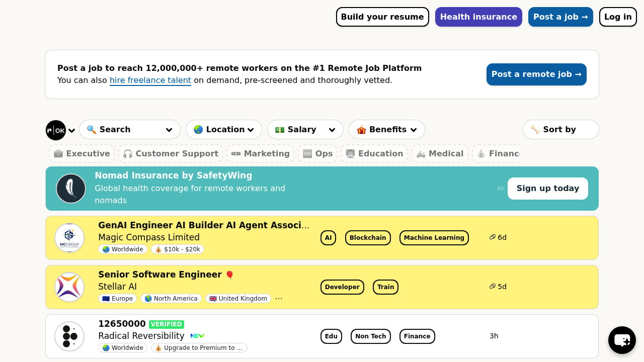
Task: Click the paperclip icon beside 5d
Action: (x=493, y=287)
